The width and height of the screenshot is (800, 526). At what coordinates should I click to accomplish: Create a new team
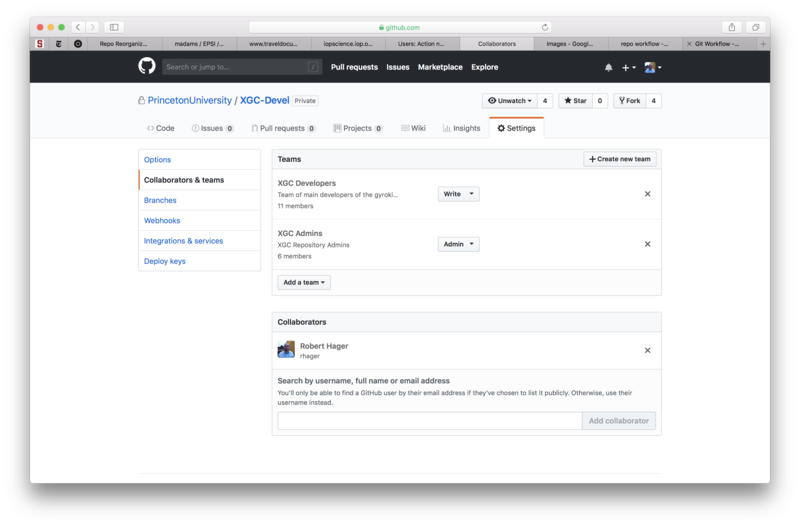619,159
